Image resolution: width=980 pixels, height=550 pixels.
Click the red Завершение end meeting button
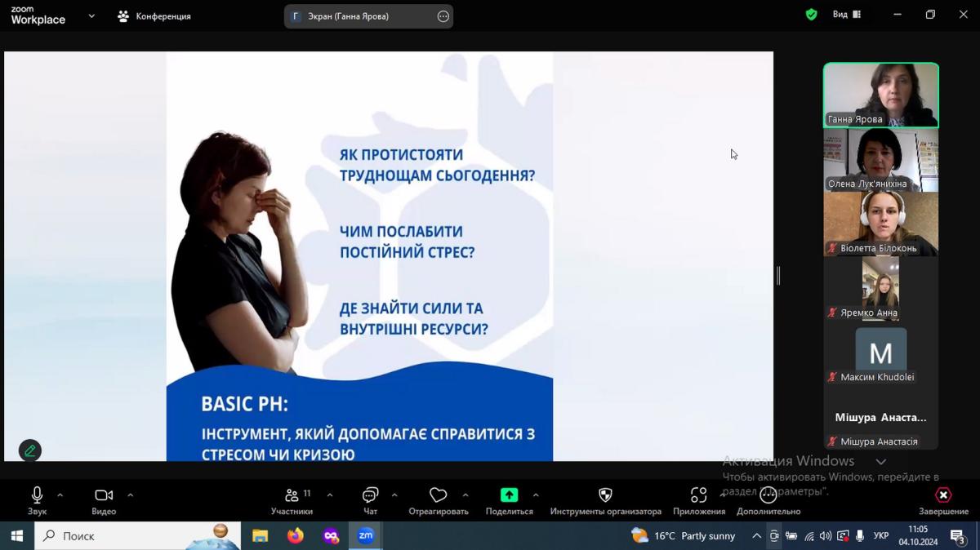[943, 501]
